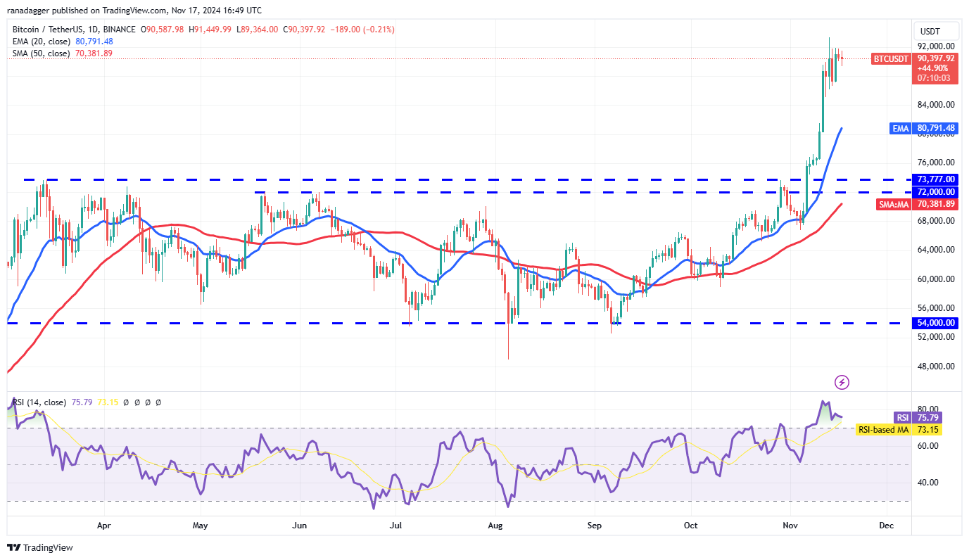
Task: Click the 60,000.00 price axis label
Action: (x=937, y=279)
